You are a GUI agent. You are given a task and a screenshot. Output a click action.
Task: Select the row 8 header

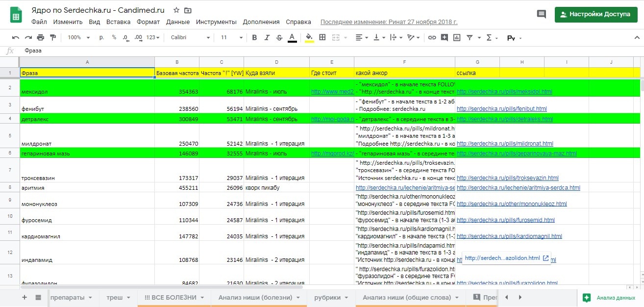pos(10,187)
